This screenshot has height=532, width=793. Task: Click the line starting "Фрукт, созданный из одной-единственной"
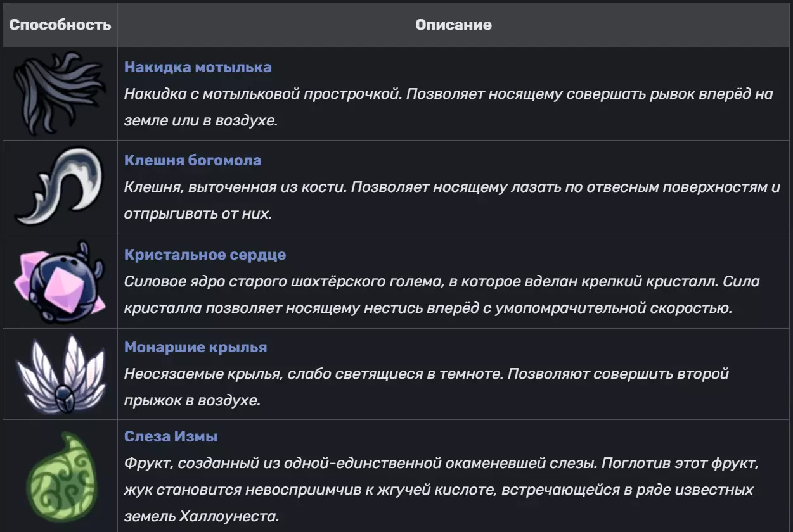[x=441, y=463]
